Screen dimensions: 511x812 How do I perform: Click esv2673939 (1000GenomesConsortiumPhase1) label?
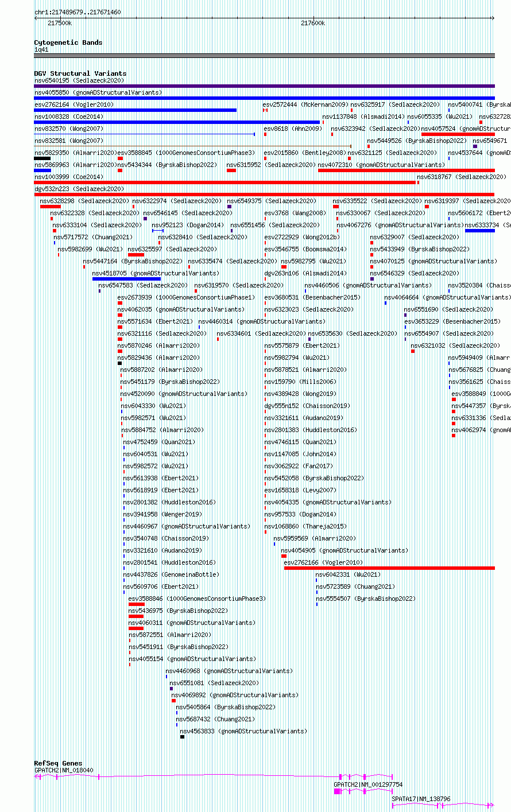click(x=186, y=297)
